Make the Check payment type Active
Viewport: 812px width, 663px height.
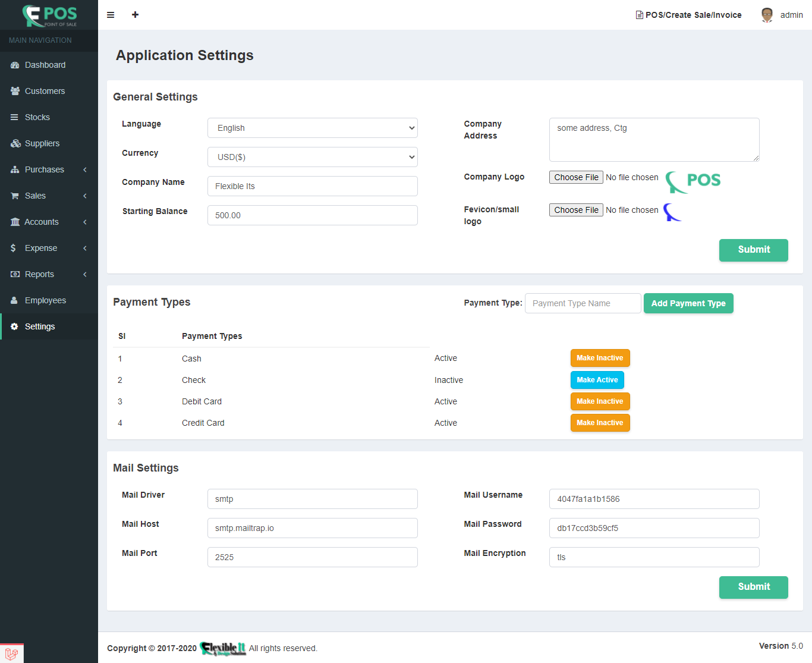pos(597,379)
